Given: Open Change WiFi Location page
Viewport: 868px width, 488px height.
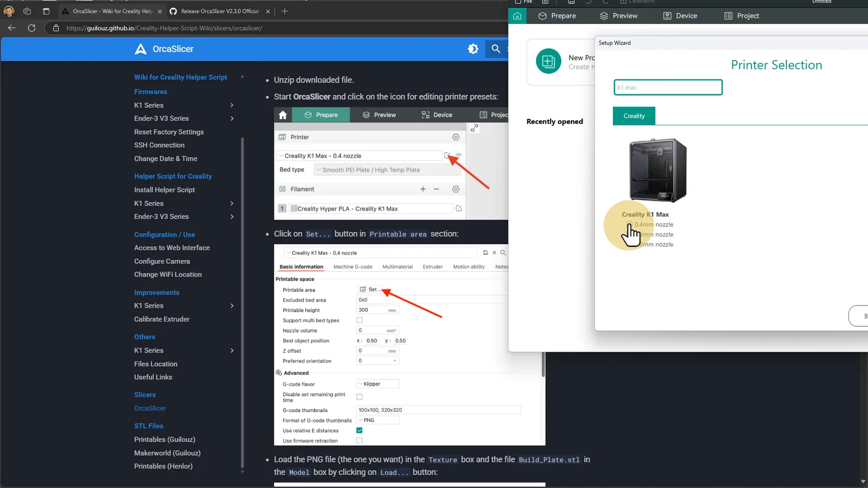Looking at the screenshot, I should 168,275.
